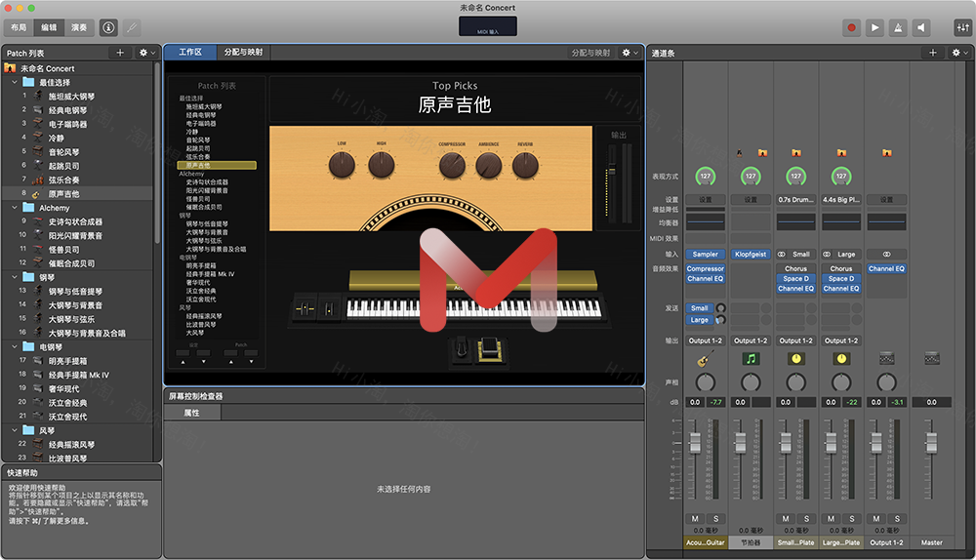Click the Acou...Guitar strip volume fader

pos(695,442)
